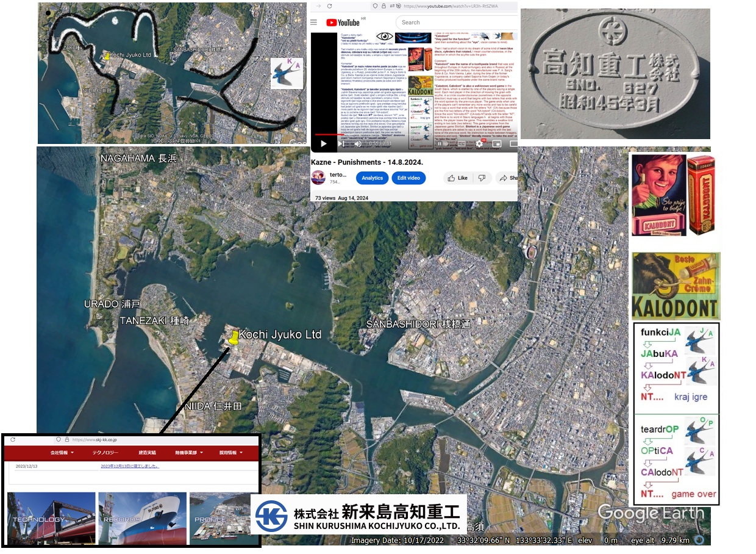
Task: Click the padlock icon beside the skj-kk.co.jp URL
Action: tap(66, 439)
